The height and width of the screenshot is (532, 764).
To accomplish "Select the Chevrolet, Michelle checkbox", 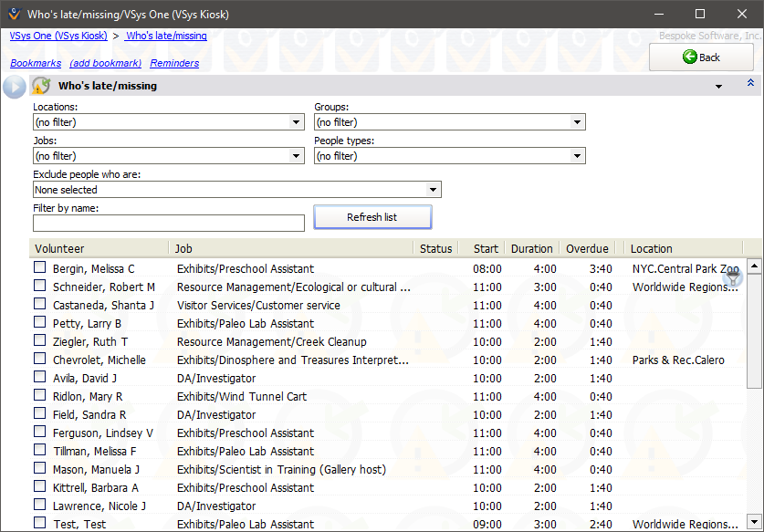I will (x=40, y=360).
